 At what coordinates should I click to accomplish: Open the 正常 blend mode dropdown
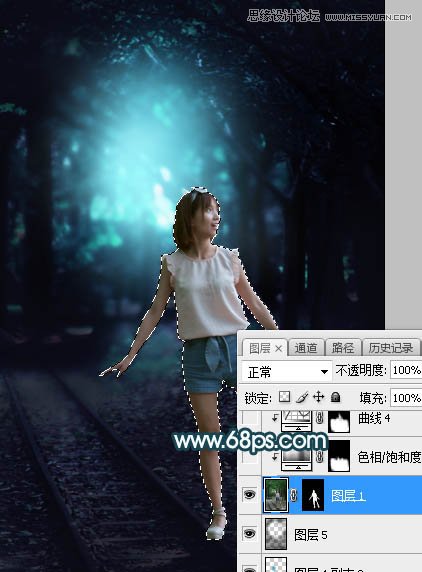287,372
